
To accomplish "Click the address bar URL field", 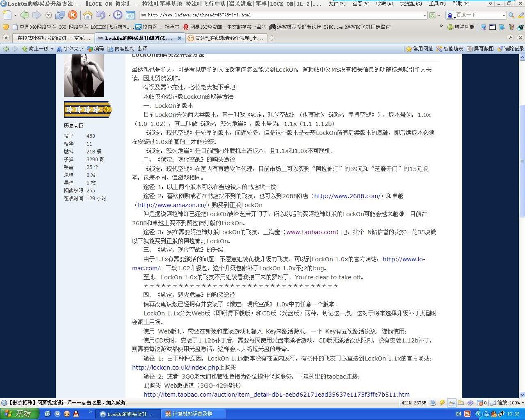I will tap(283, 15).
